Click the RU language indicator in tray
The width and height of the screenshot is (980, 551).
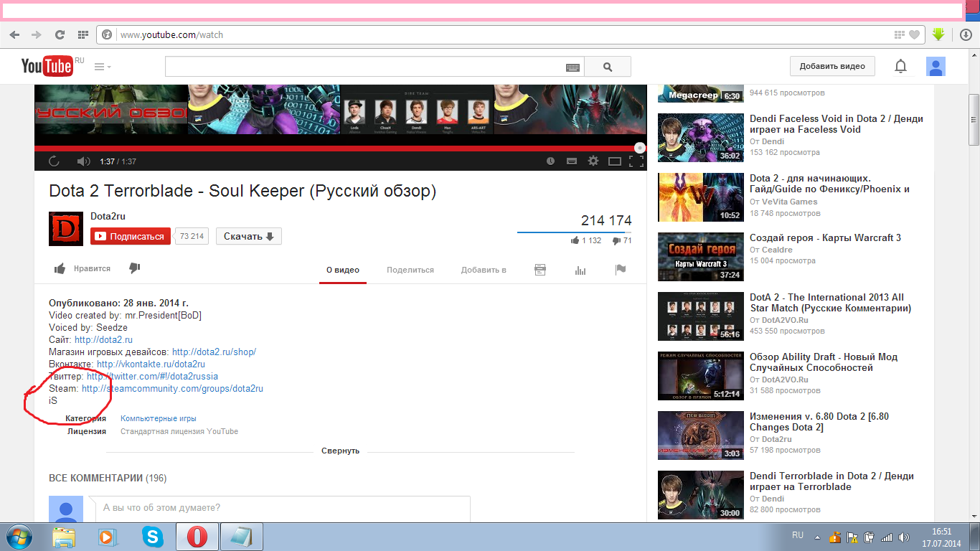[x=798, y=535]
